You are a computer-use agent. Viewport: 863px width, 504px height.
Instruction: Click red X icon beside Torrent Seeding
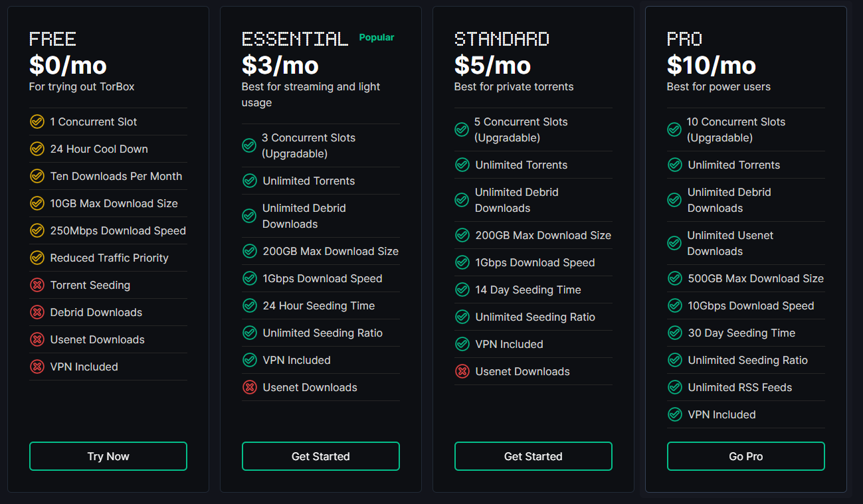click(x=37, y=285)
